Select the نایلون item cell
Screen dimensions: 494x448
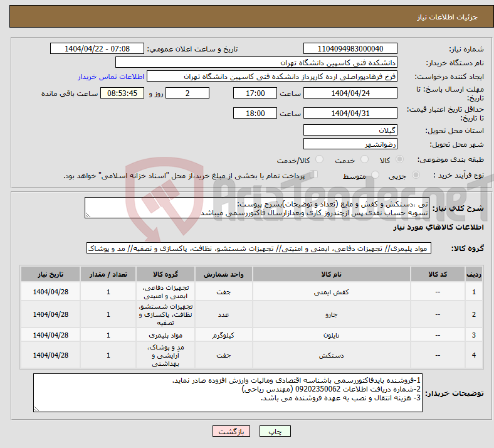(332, 335)
